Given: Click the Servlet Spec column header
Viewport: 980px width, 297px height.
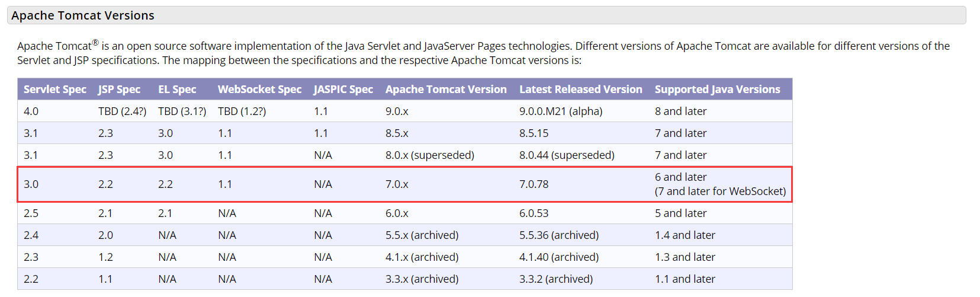Looking at the screenshot, I should (55, 90).
